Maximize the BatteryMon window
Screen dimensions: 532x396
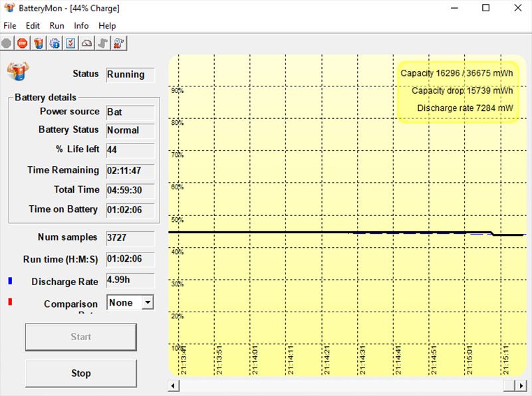tap(486, 8)
